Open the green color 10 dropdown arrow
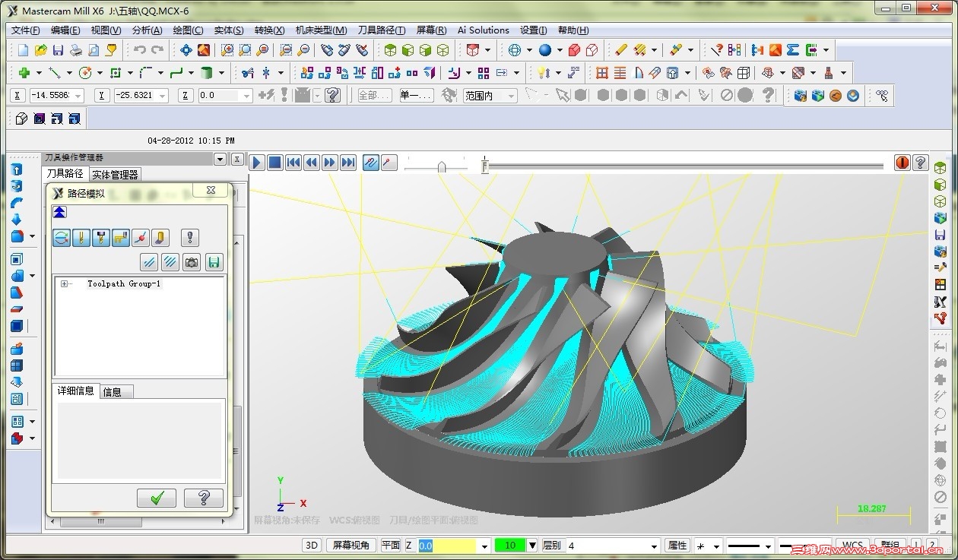 pos(532,546)
